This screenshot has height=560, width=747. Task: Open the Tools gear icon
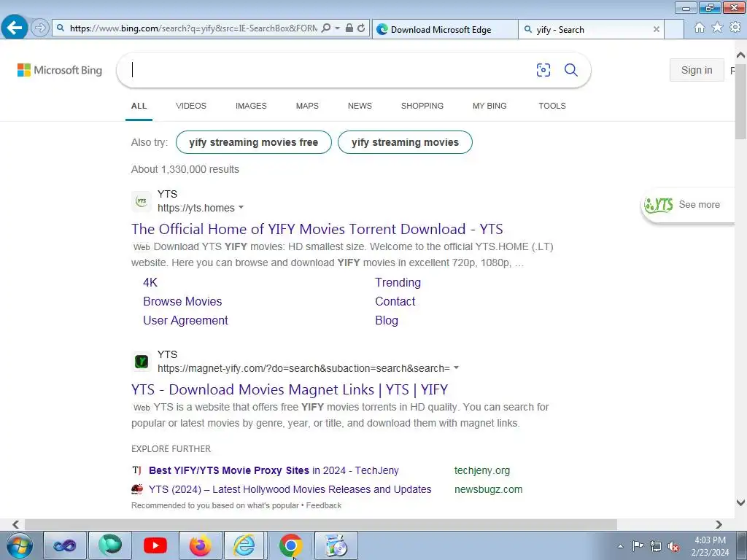point(735,28)
